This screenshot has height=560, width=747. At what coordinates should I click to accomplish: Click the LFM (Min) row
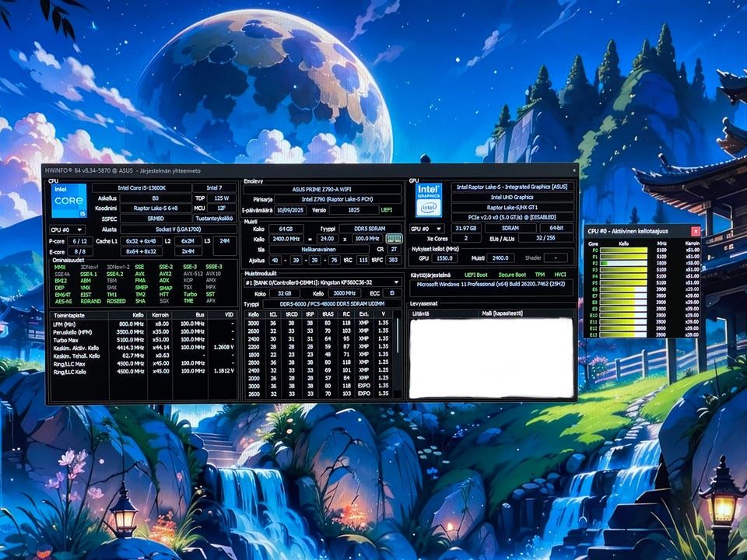click(x=143, y=324)
